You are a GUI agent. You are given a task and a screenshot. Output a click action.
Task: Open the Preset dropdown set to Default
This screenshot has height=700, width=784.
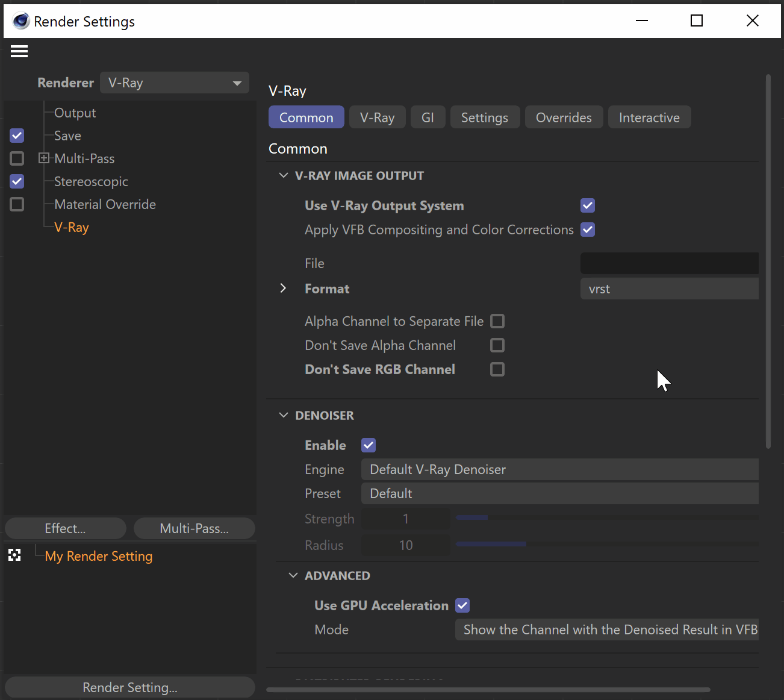coord(560,493)
